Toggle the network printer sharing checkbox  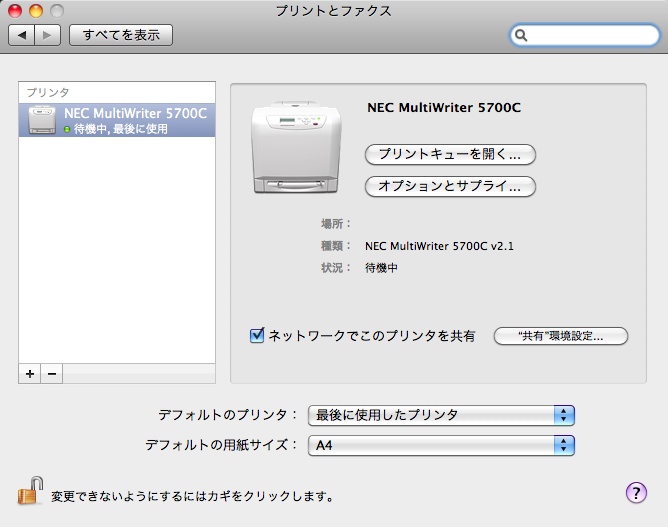click(257, 336)
